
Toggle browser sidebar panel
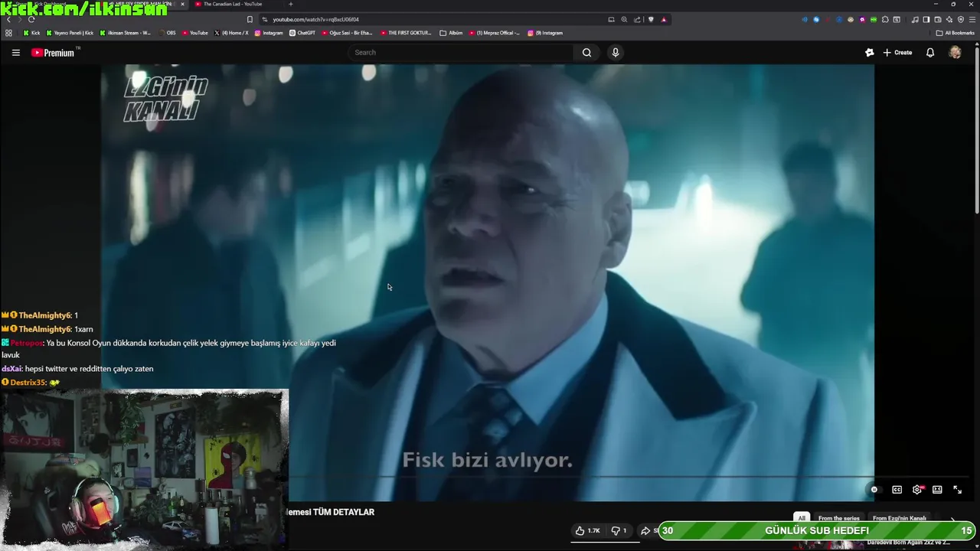pos(926,19)
